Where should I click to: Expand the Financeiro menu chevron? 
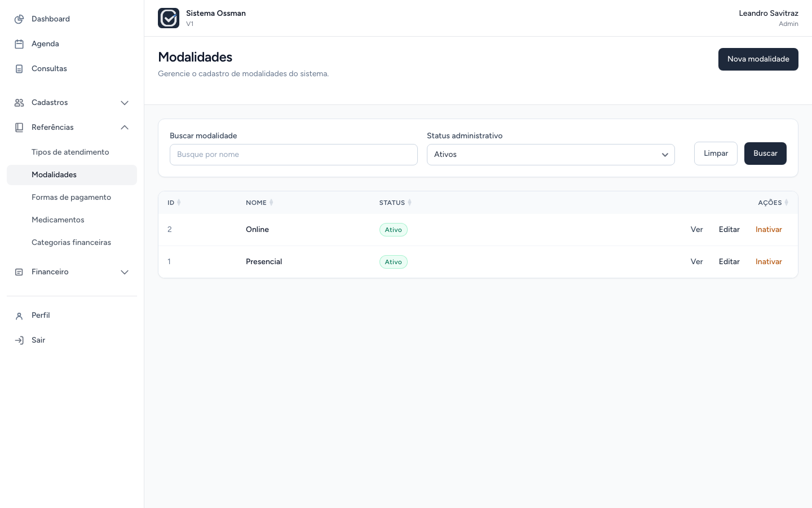coord(125,272)
